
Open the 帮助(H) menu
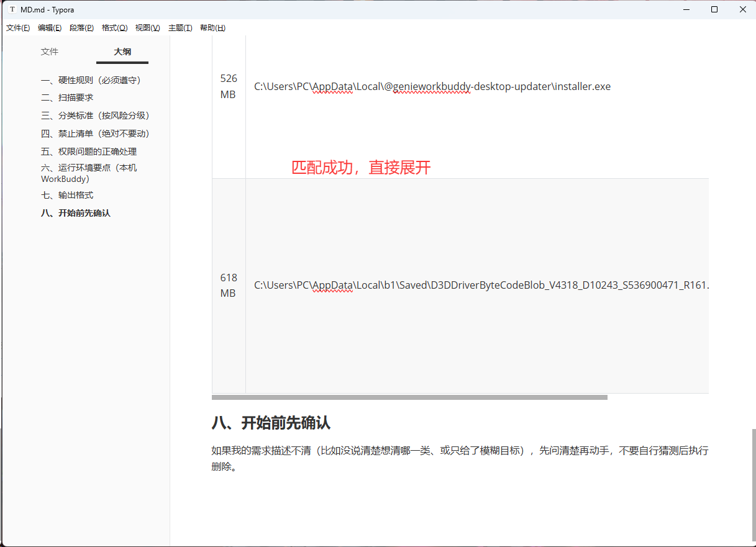[x=212, y=28]
